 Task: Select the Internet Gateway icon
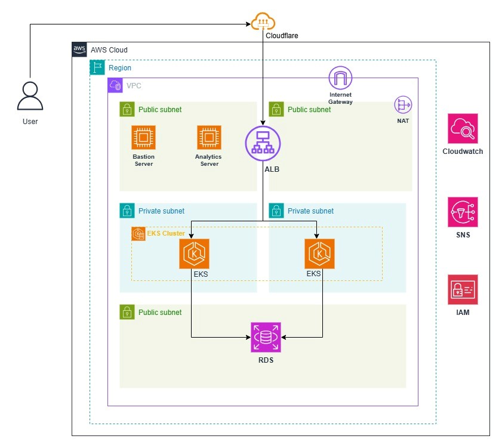[x=340, y=78]
